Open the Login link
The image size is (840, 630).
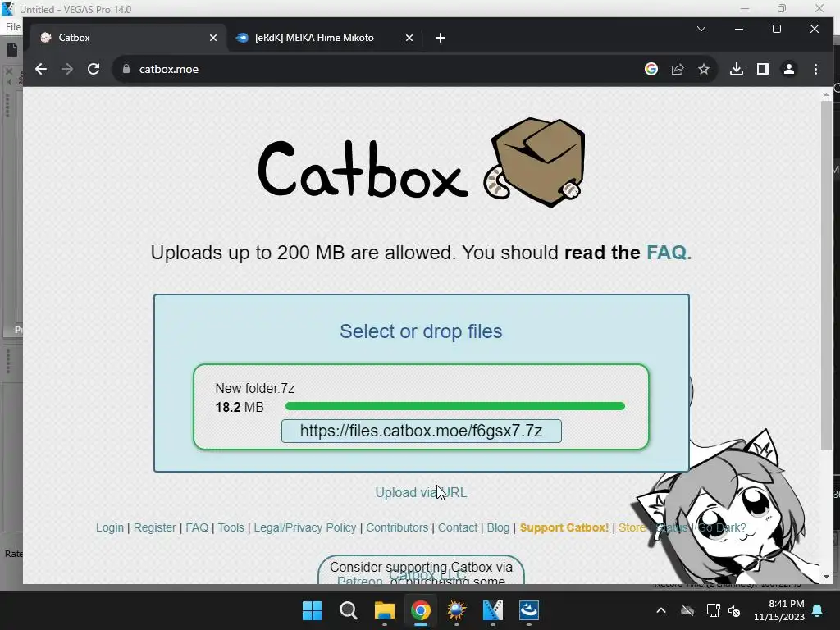(110, 527)
